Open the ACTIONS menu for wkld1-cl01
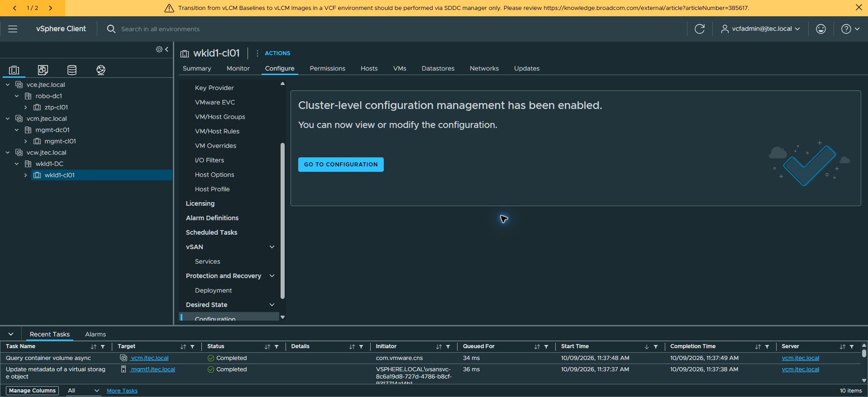 [x=273, y=53]
